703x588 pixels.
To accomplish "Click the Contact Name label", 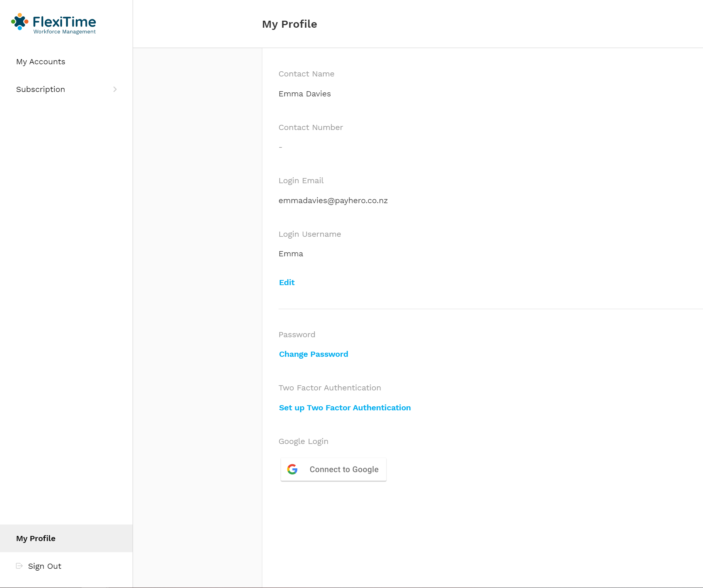I will click(306, 74).
